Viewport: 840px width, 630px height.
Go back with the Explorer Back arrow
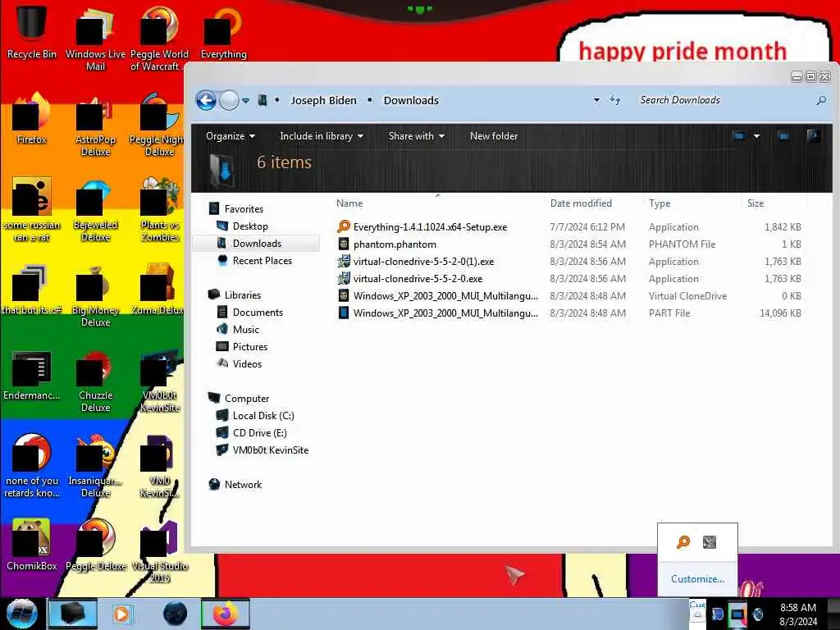[206, 100]
